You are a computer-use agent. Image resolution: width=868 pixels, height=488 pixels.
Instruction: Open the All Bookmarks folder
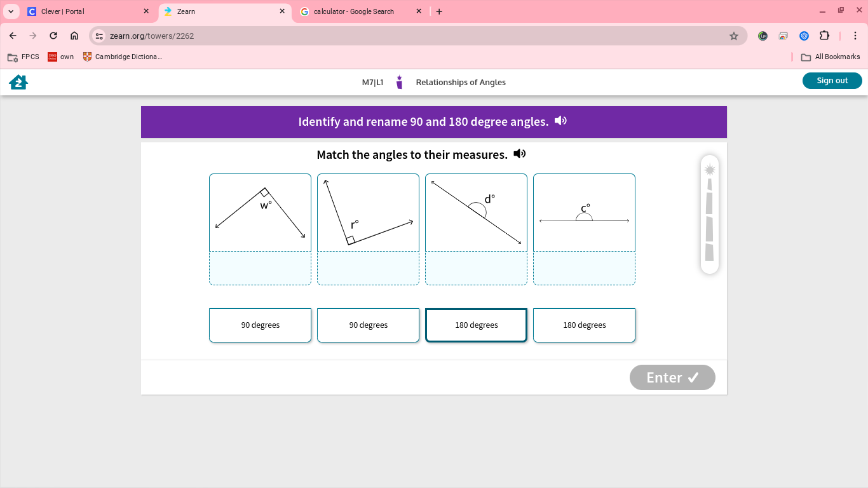[x=831, y=57]
